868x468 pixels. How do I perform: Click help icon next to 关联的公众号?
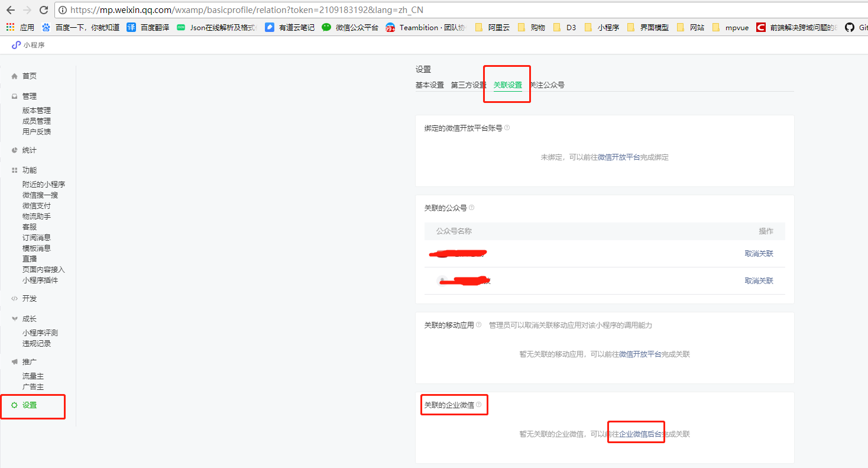[x=471, y=208]
